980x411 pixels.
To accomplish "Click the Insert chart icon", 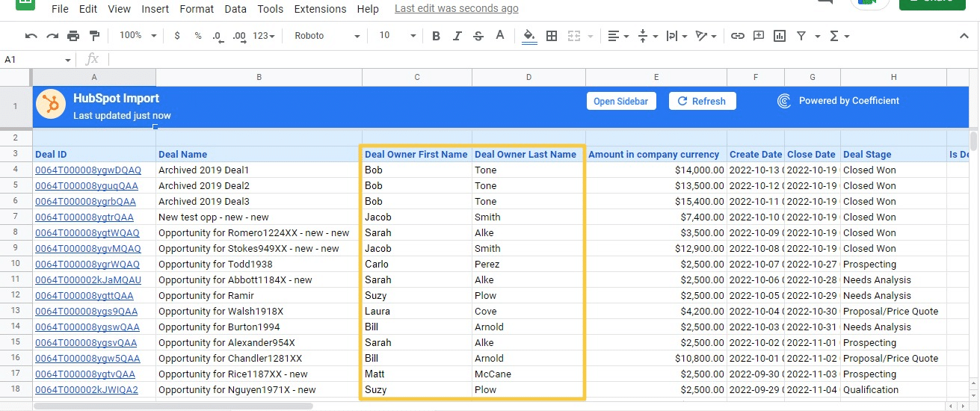I will (x=780, y=36).
